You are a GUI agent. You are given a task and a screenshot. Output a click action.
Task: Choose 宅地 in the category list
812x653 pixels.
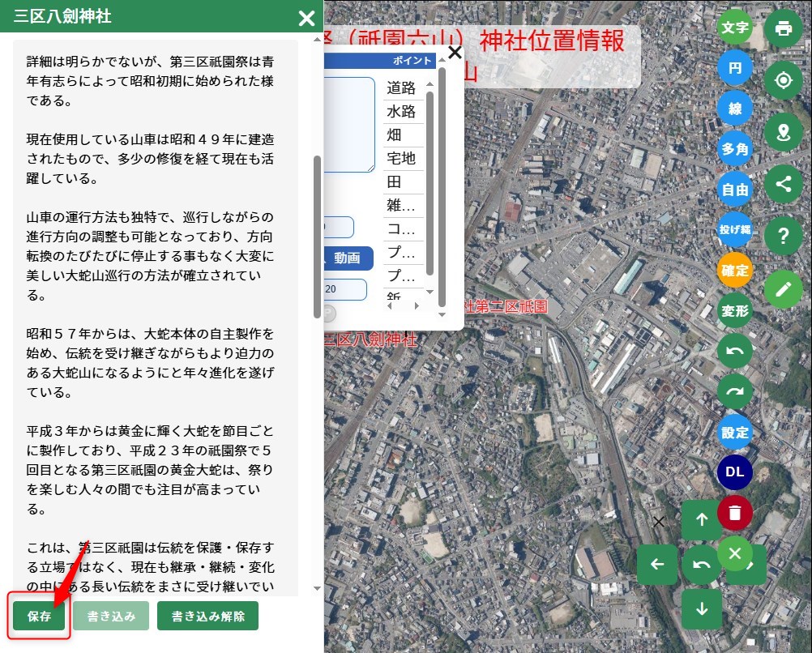click(x=401, y=158)
